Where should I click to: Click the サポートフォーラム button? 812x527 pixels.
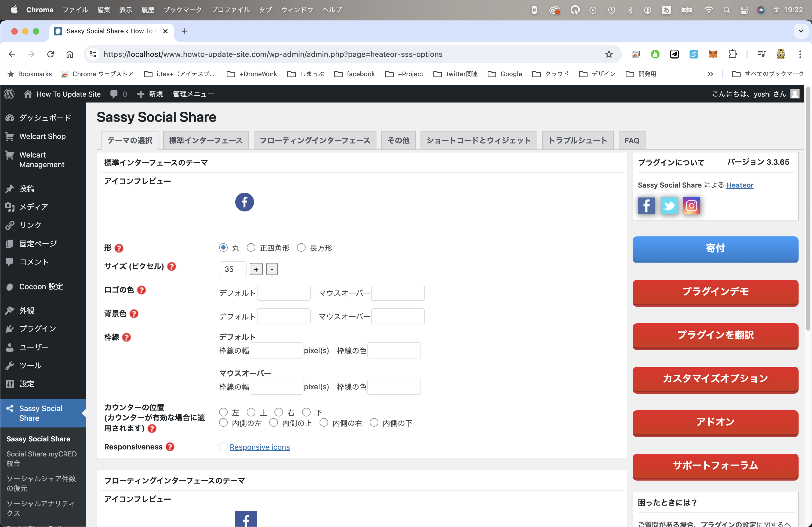(x=715, y=467)
